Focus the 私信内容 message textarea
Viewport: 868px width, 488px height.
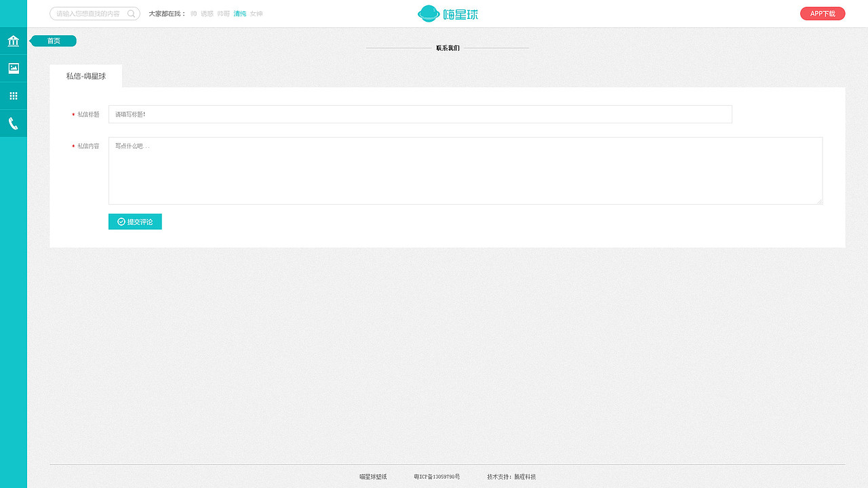coord(465,171)
